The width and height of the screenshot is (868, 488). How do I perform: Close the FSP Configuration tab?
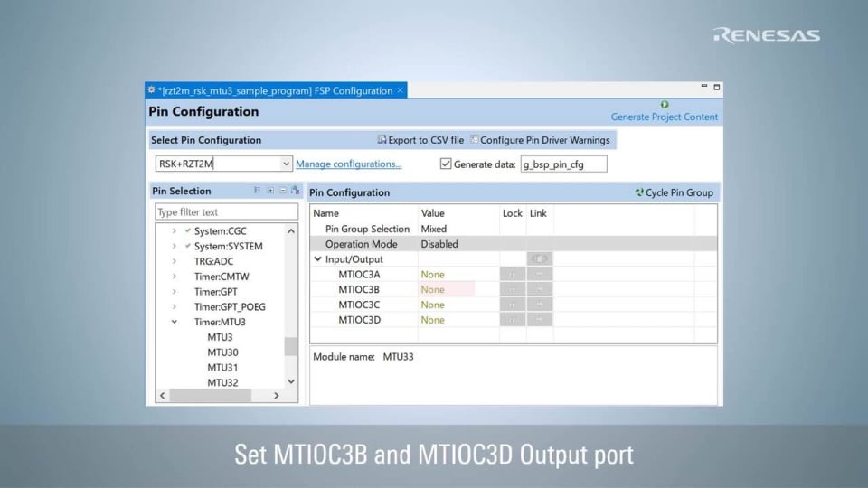pyautogui.click(x=401, y=90)
